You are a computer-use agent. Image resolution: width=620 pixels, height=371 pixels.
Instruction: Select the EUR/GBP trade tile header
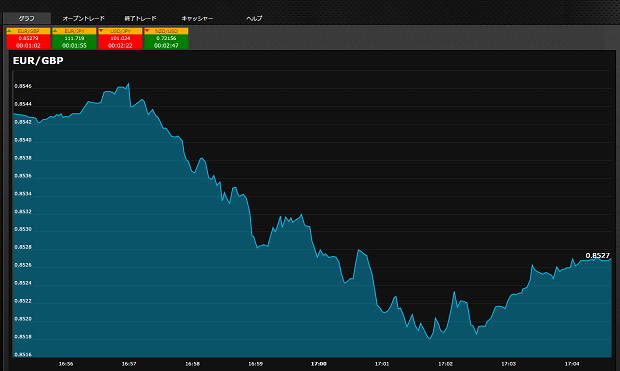[28, 31]
